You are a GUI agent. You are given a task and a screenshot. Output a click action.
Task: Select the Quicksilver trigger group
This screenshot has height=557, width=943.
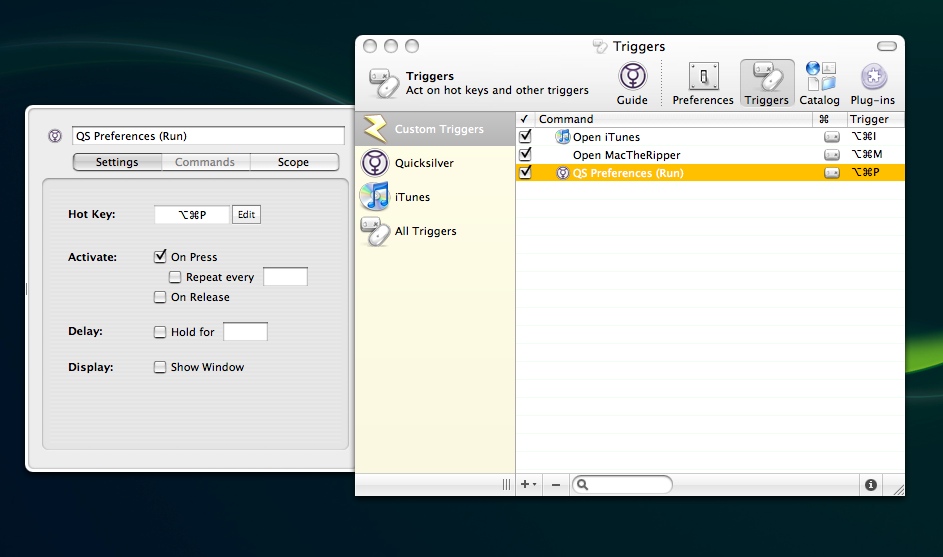click(x=435, y=163)
